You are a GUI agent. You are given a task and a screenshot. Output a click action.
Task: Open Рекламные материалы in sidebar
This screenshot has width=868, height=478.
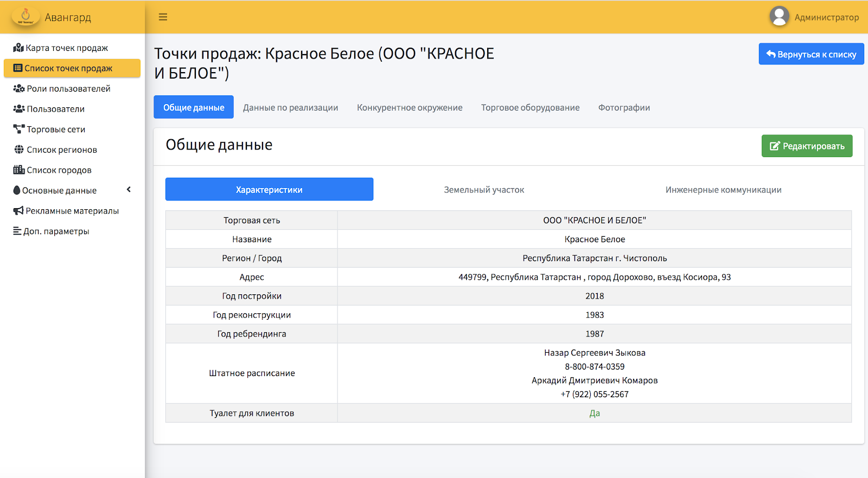click(x=72, y=211)
